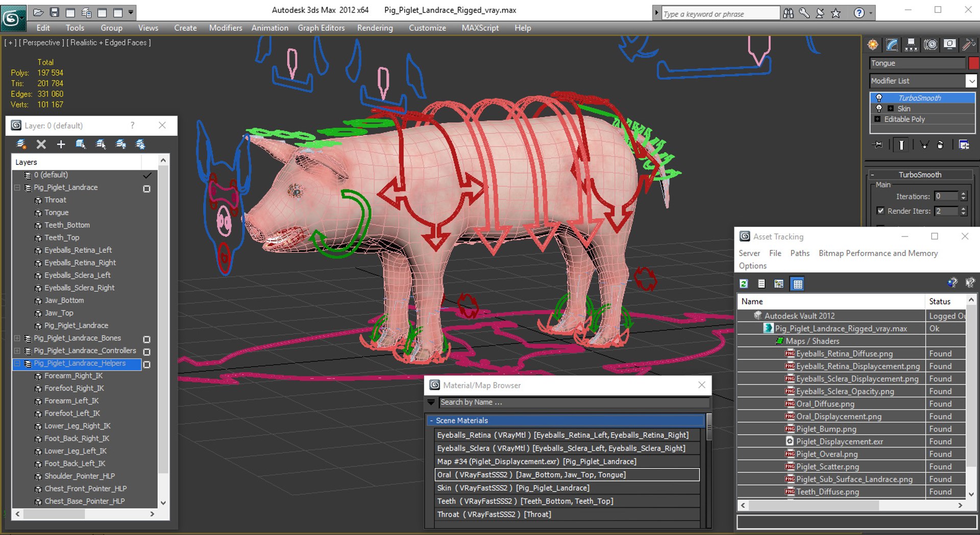Click Create New Layer icon in Layer dialog
The width and height of the screenshot is (980, 535).
(x=21, y=144)
